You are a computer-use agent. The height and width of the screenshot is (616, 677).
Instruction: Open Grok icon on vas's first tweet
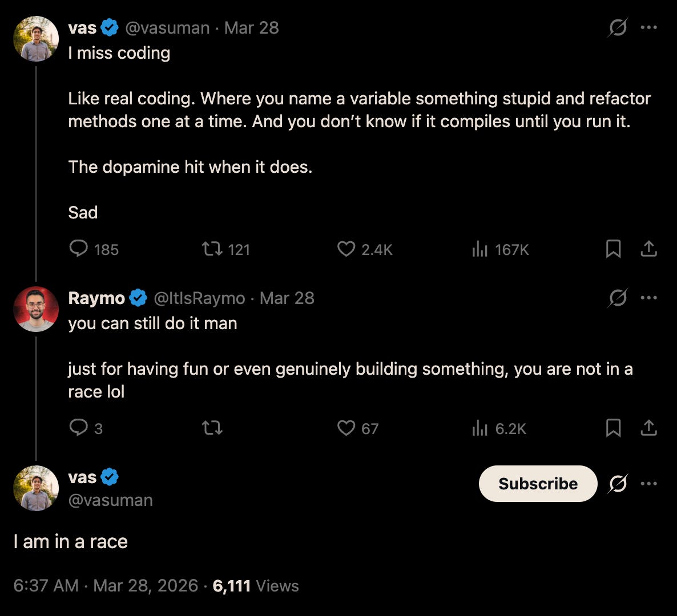618,27
